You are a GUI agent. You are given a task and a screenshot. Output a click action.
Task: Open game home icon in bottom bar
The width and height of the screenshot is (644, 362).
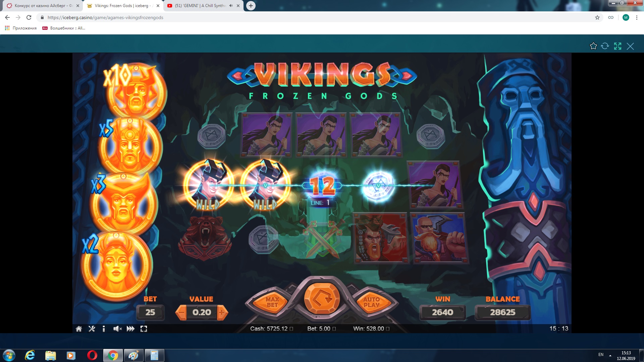79,329
